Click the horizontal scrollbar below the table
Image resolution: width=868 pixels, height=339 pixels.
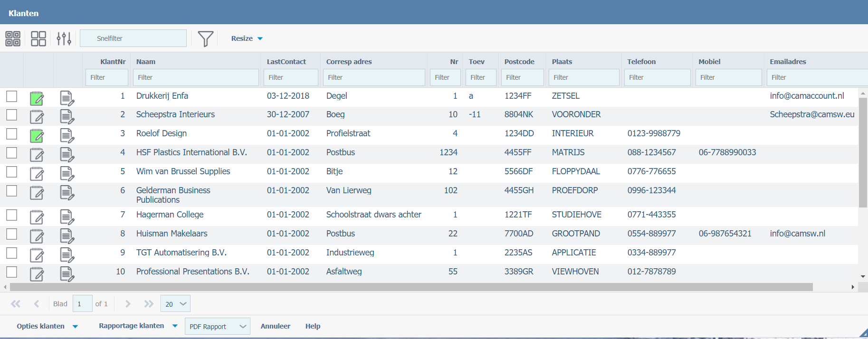(411, 287)
